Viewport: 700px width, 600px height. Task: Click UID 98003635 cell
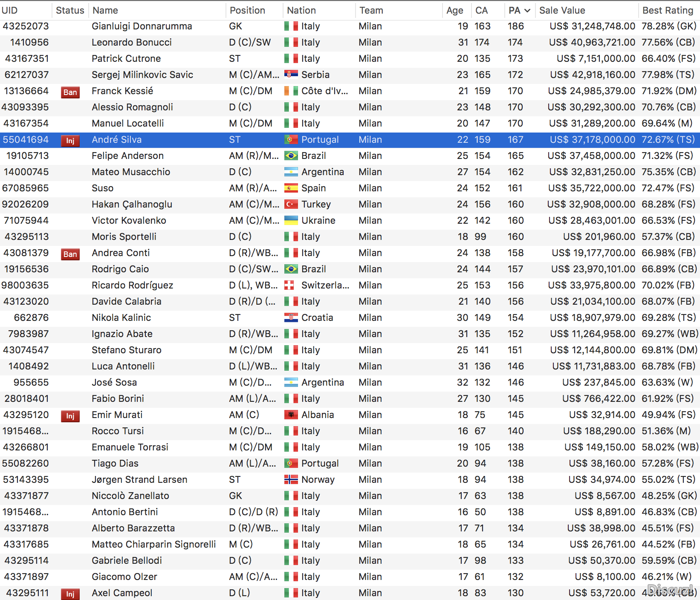point(25,285)
